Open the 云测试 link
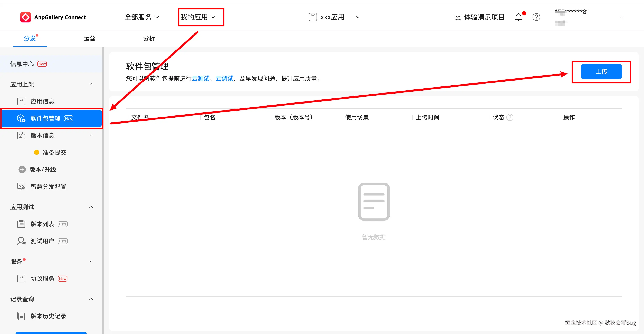 pos(200,79)
